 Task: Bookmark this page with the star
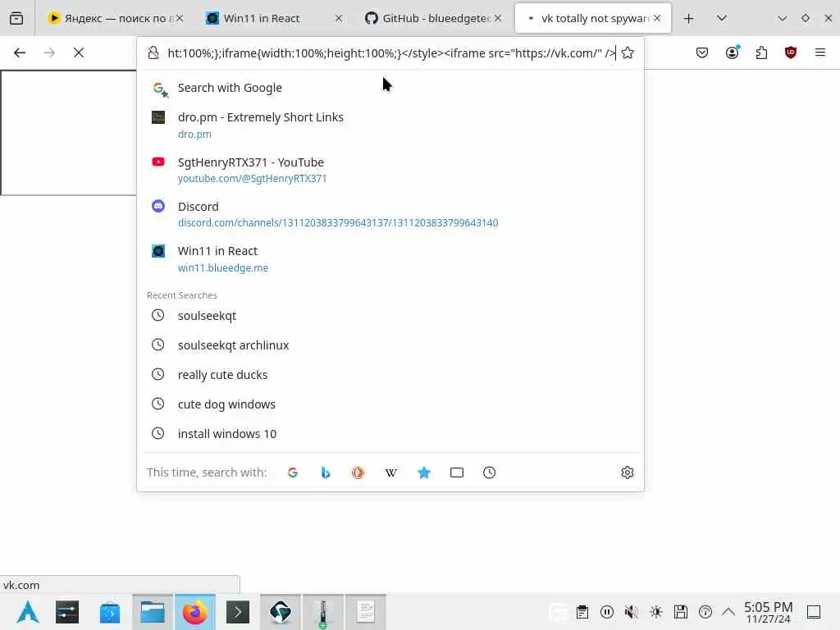tap(628, 52)
